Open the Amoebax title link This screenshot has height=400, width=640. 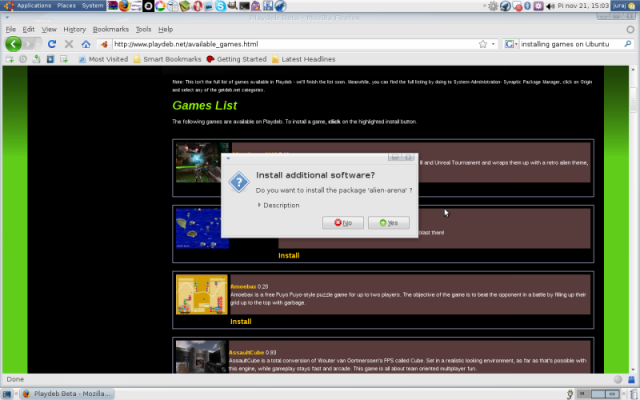click(x=243, y=287)
